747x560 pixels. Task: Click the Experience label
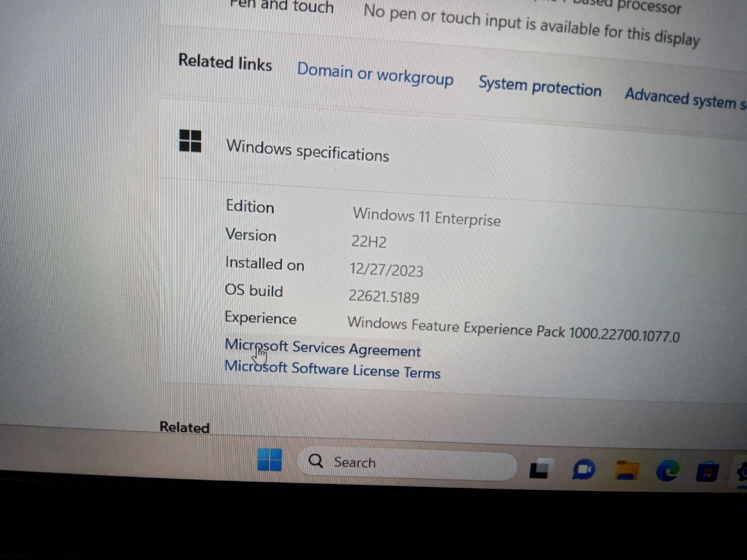260,318
